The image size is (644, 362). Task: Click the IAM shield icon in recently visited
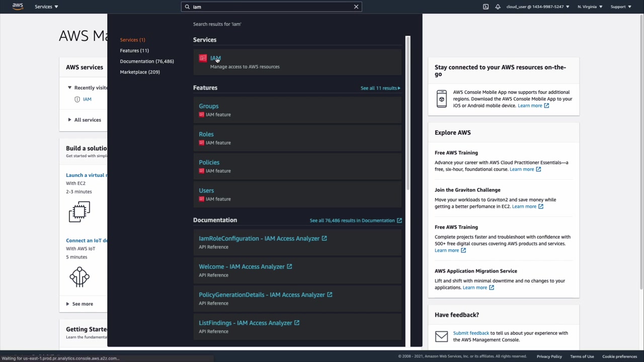point(77,99)
